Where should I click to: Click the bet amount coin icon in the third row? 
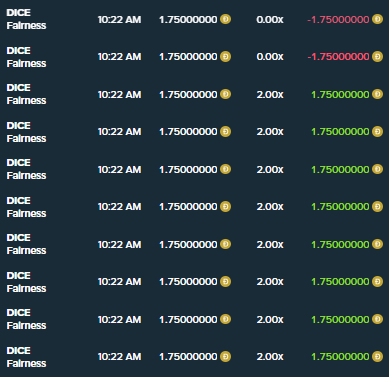pyautogui.click(x=225, y=94)
